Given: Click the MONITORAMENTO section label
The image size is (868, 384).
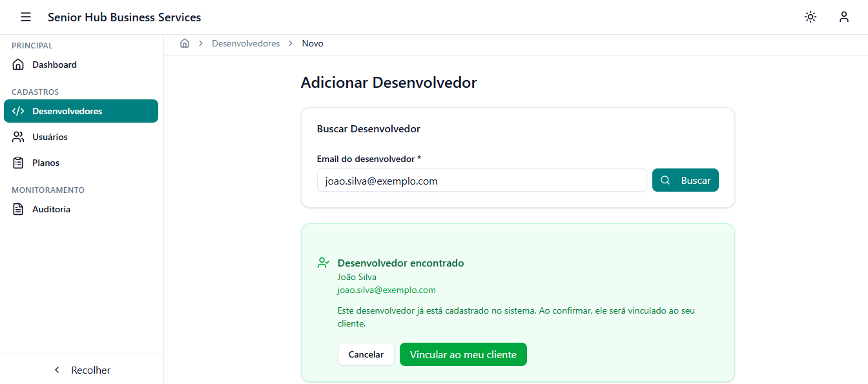Looking at the screenshot, I should click(48, 190).
